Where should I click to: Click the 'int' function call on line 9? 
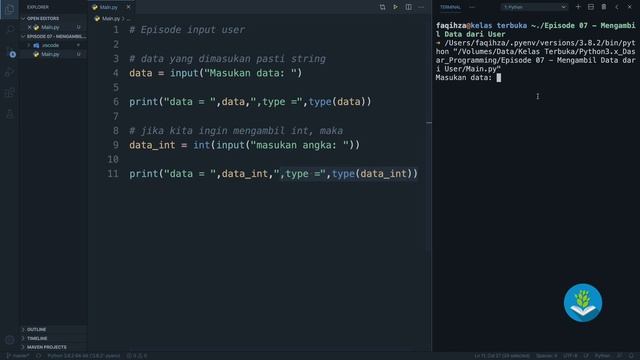202,145
